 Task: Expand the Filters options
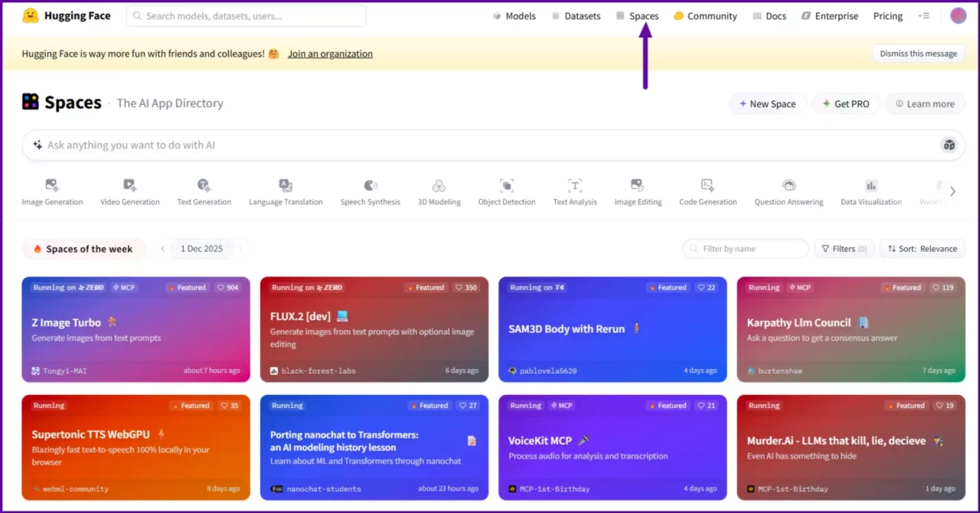click(844, 249)
